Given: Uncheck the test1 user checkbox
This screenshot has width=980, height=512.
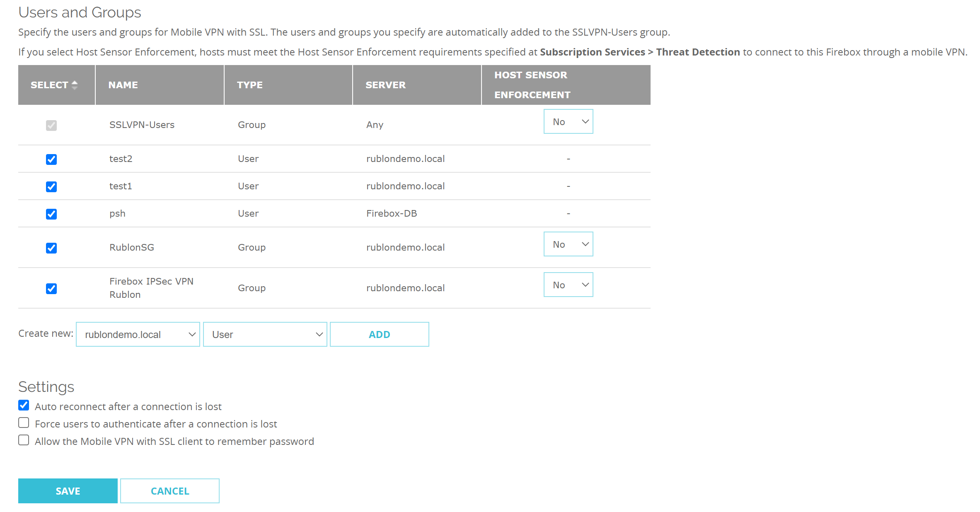Looking at the screenshot, I should coord(51,186).
